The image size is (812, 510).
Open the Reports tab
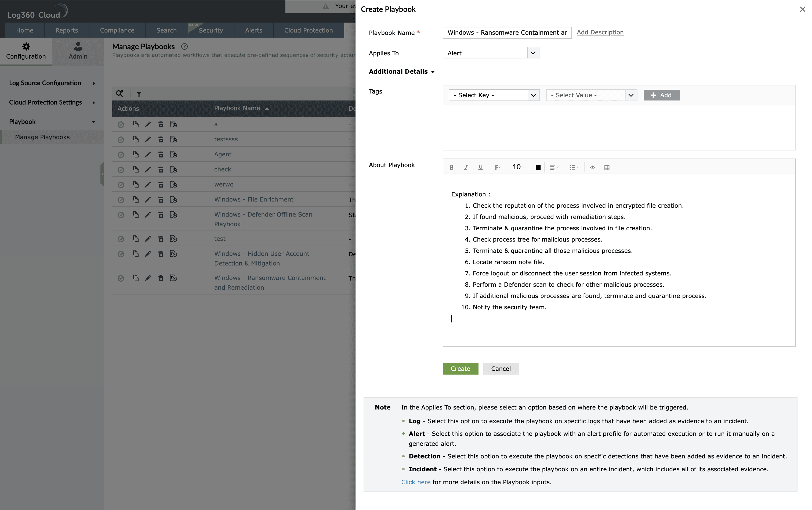click(66, 30)
